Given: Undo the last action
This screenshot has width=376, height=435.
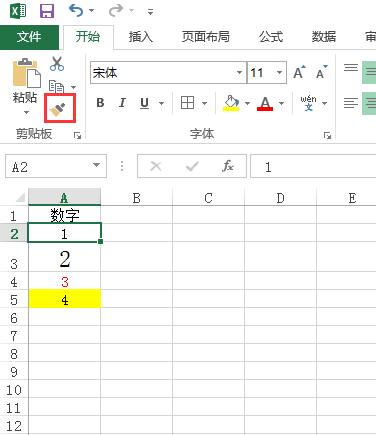Looking at the screenshot, I should [76, 11].
